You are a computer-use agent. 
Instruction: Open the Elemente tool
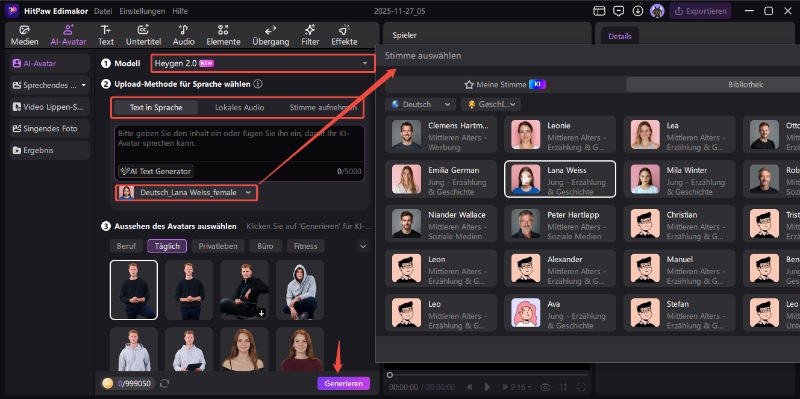(223, 35)
